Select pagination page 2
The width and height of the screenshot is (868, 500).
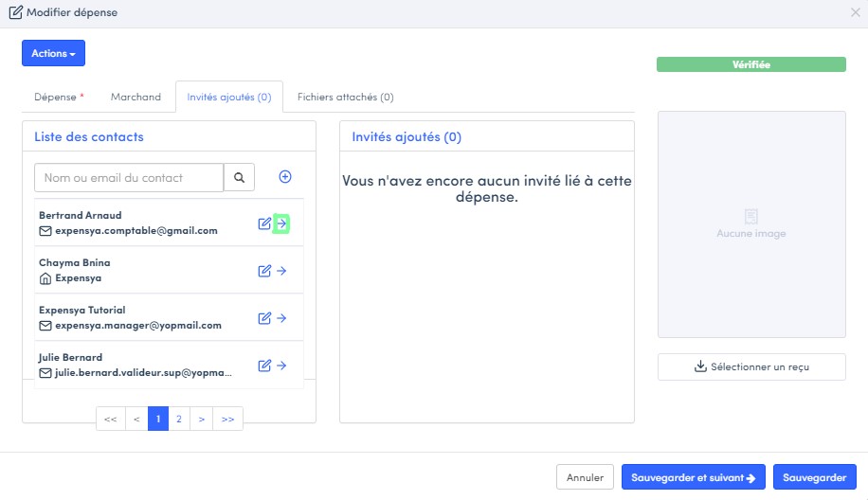179,419
